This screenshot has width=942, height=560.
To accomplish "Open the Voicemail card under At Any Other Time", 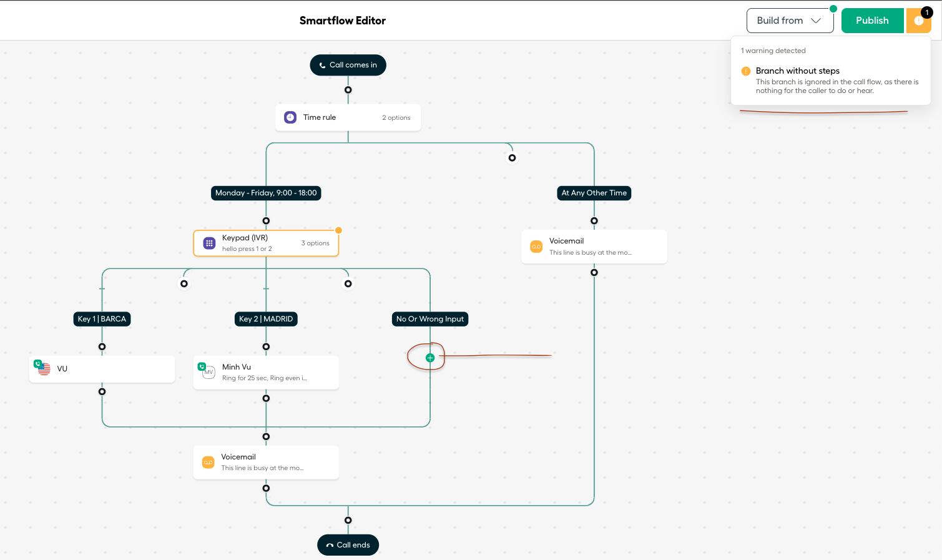I will coord(594,247).
